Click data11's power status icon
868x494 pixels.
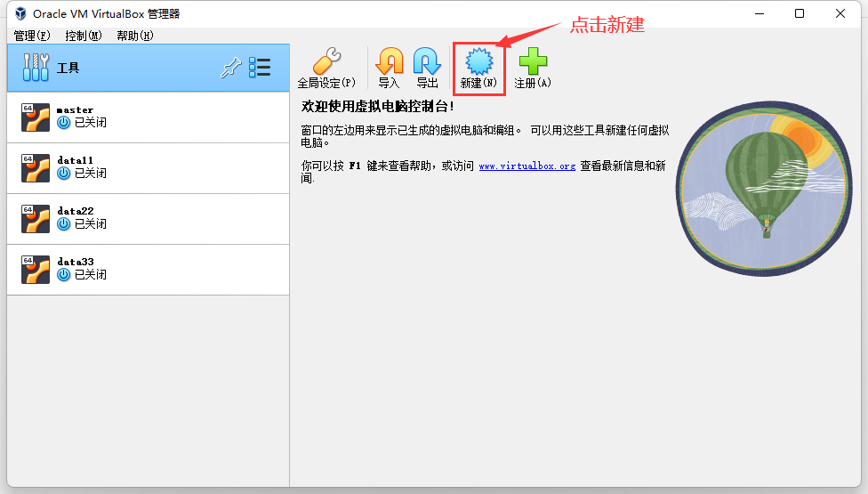(x=64, y=174)
